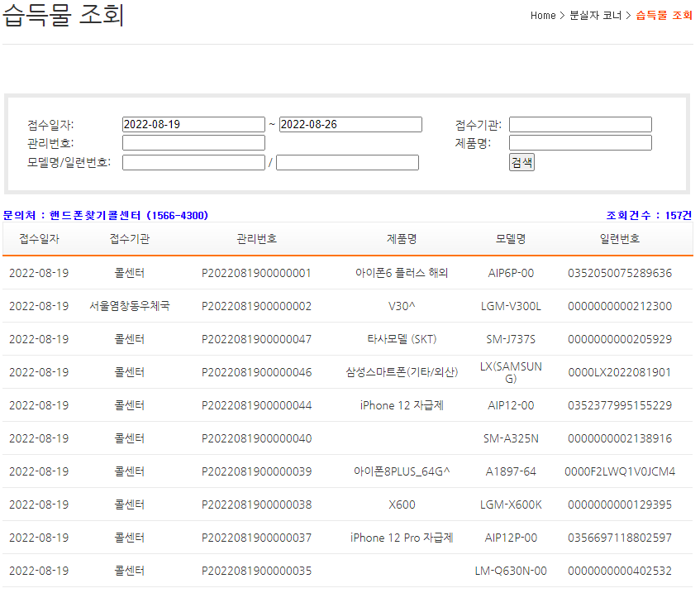Viewport: 700px width, 593px height.
Task: Click the 관리번호 input field
Action: 193,142
